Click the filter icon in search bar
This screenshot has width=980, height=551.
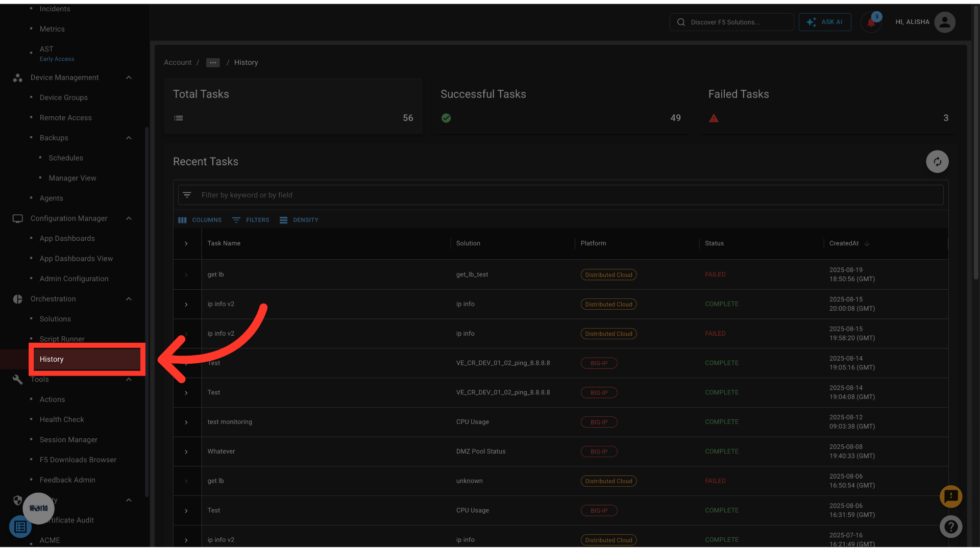coord(187,195)
